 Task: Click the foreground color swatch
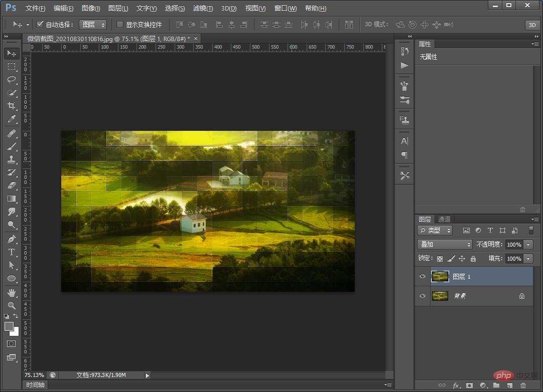click(9, 326)
